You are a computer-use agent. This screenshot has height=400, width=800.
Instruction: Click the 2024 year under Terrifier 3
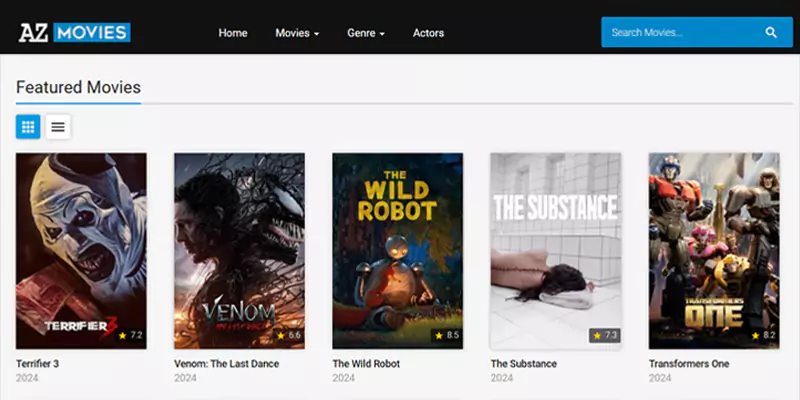[27, 378]
